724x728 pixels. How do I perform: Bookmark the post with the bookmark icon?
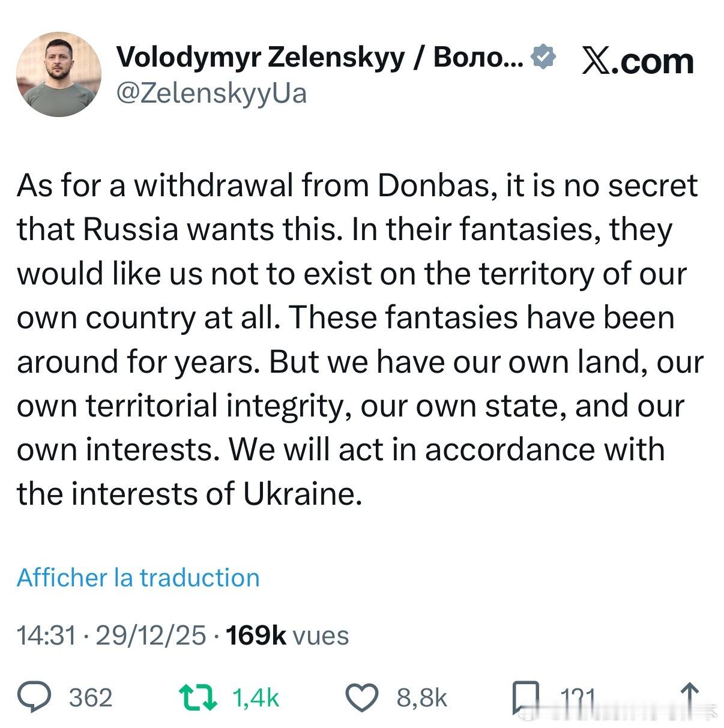(x=525, y=697)
